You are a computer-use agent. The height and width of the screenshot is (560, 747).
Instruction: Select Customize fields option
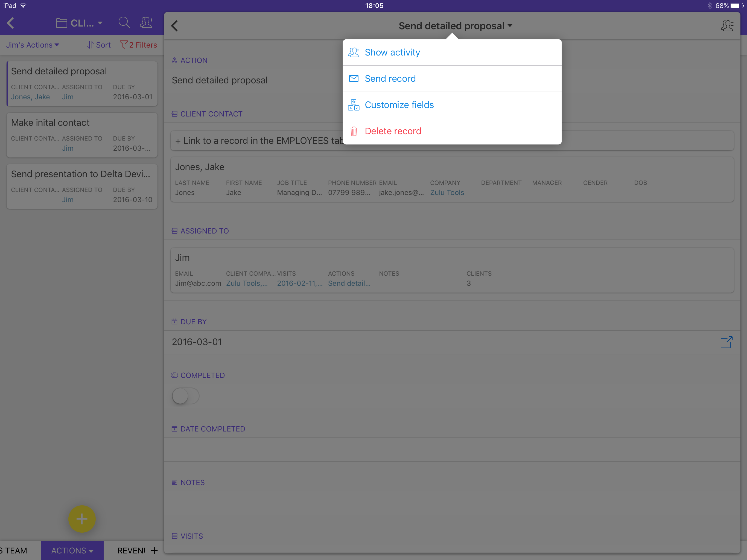tap(399, 105)
